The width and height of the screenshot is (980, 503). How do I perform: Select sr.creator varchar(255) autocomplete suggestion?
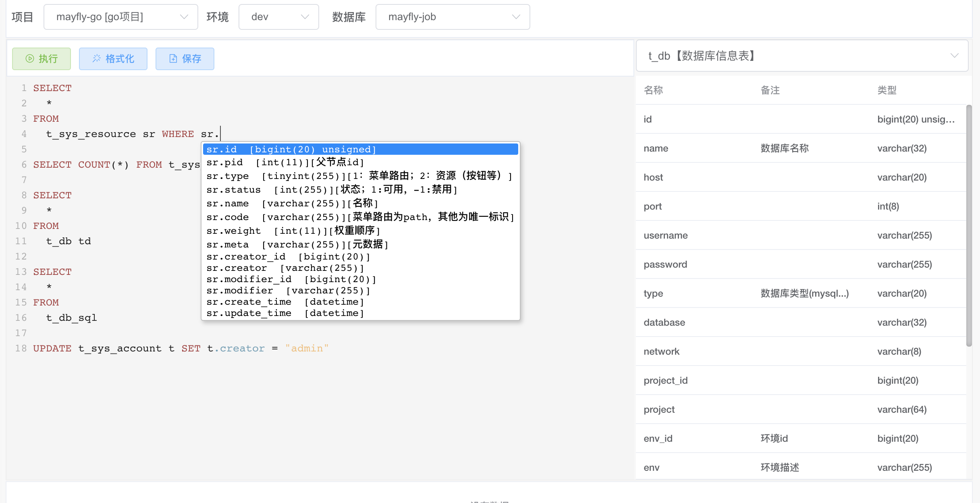coord(361,268)
